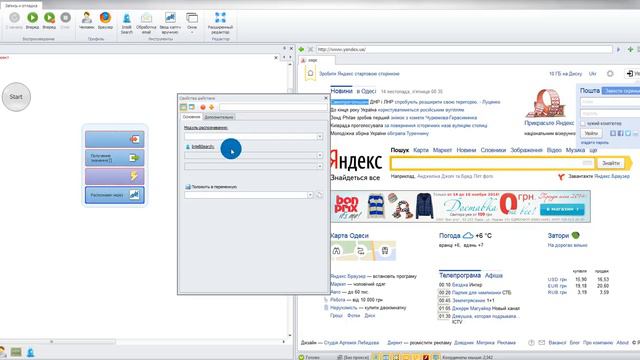The height and width of the screenshot is (360, 640).
Task: Launch Intelli Search tool in ribbon
Action: (127, 23)
